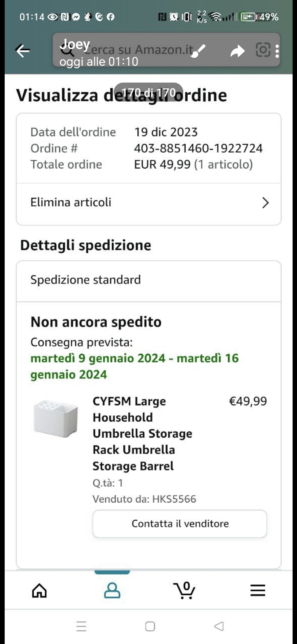Open the shopping cart
The width and height of the screenshot is (297, 644).
pos(185,591)
